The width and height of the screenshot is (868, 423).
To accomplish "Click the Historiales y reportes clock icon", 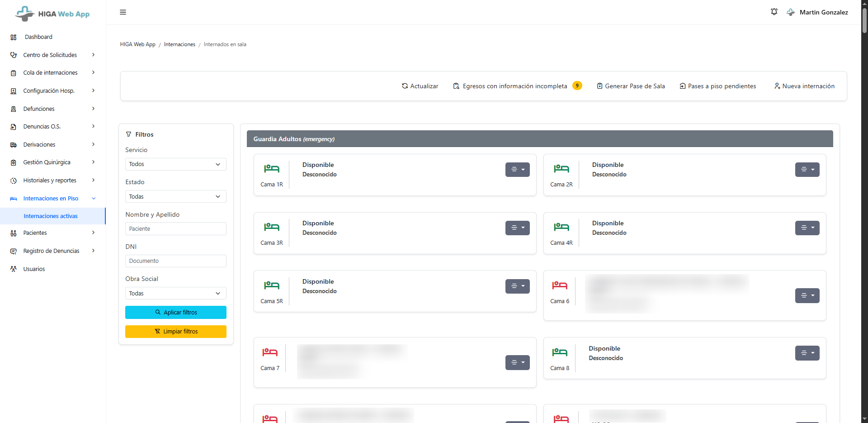I will click(x=14, y=181).
